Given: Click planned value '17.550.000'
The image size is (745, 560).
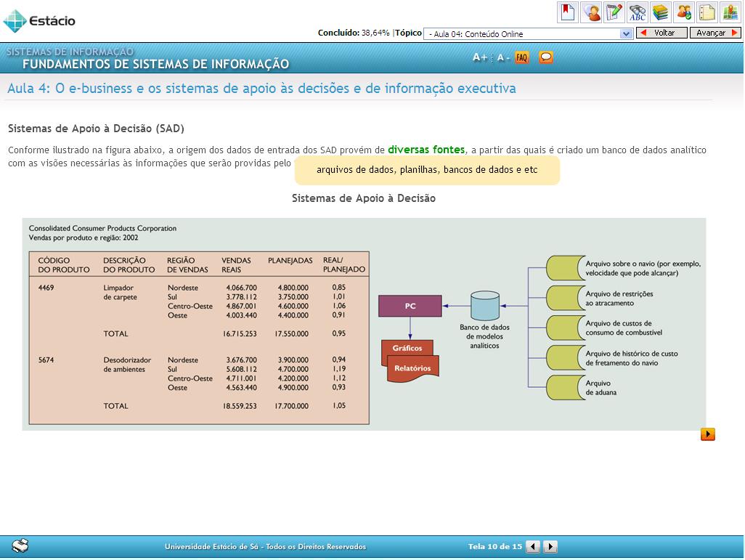Looking at the screenshot, I should click(x=291, y=333).
